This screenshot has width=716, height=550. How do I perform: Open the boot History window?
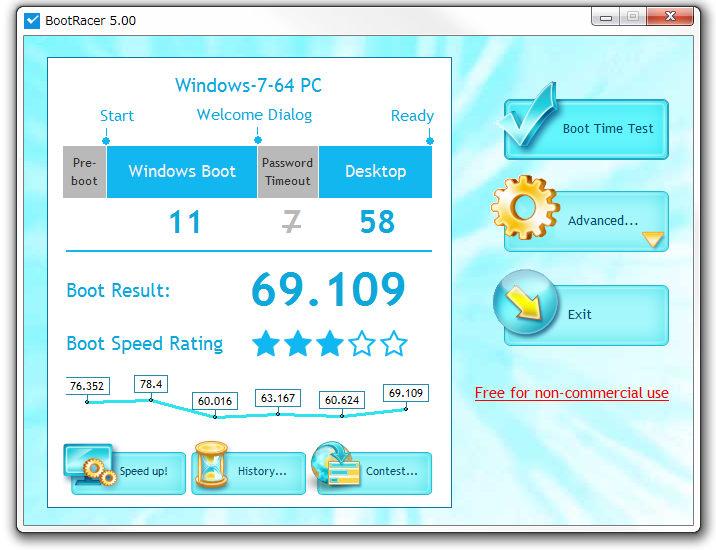click(x=248, y=473)
